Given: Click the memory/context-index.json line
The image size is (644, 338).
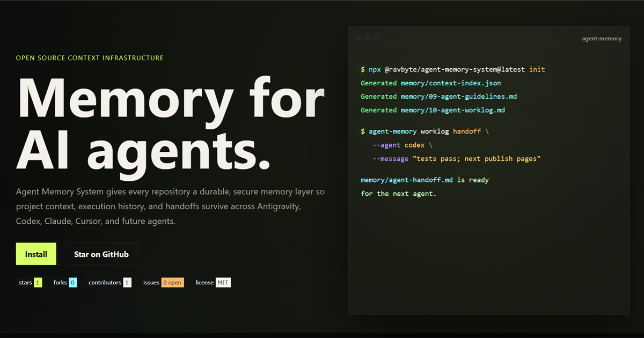Looking at the screenshot, I should (431, 83).
